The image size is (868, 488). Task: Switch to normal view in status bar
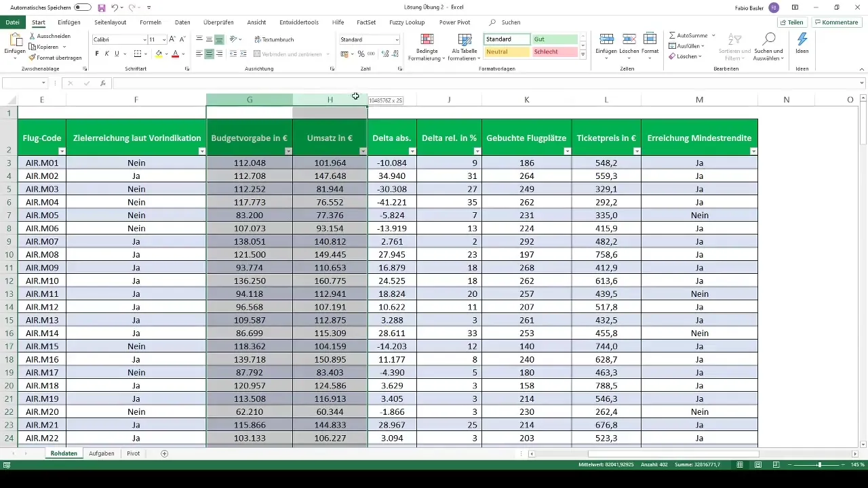pyautogui.click(x=741, y=465)
